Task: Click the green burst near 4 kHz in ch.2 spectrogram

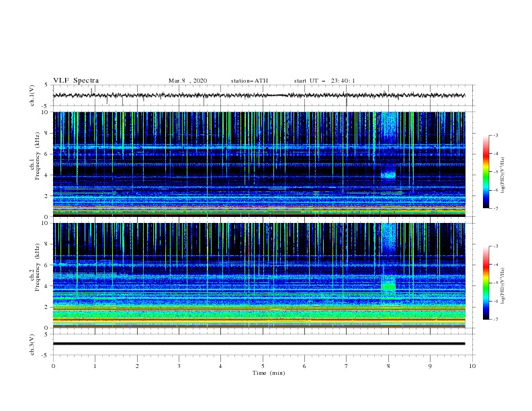Action: click(x=388, y=287)
